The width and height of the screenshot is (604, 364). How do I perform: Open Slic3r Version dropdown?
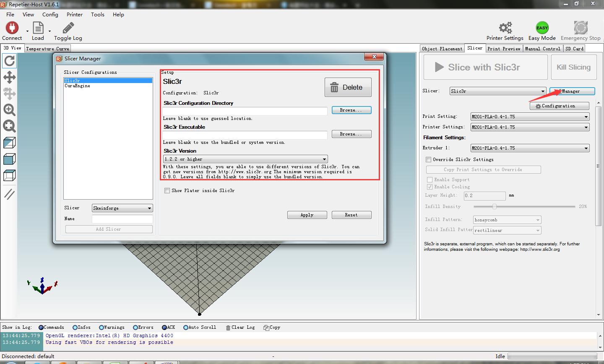click(x=245, y=159)
